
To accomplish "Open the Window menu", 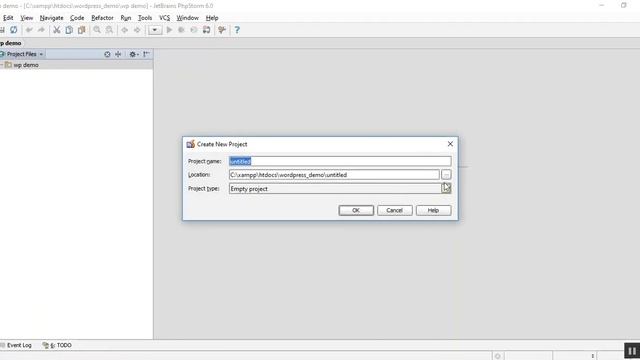I will 187,18.
